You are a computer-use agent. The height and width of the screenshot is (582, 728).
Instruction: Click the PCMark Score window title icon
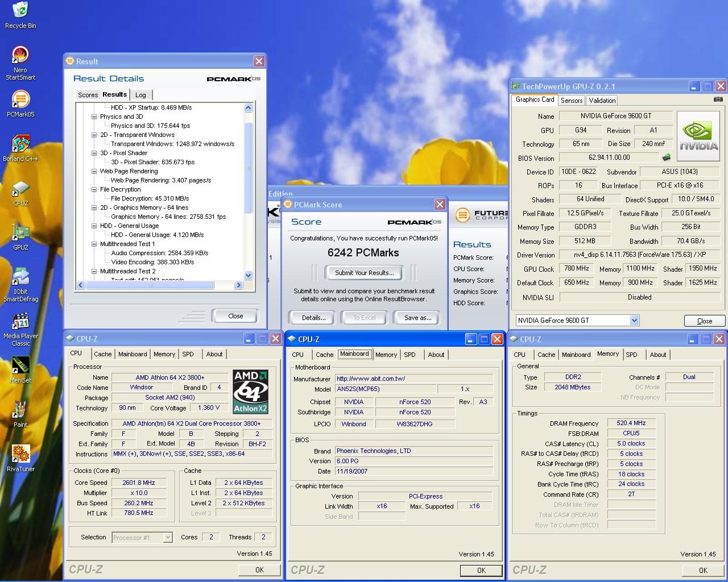(x=287, y=205)
